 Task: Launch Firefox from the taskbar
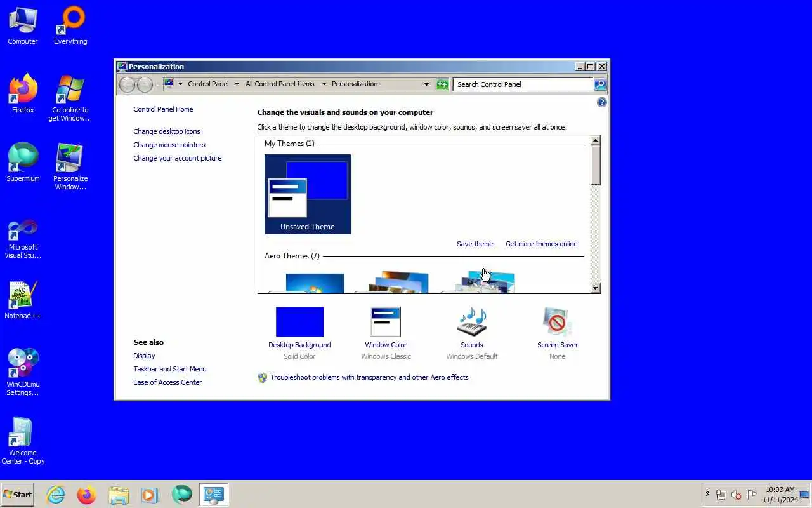tap(87, 495)
